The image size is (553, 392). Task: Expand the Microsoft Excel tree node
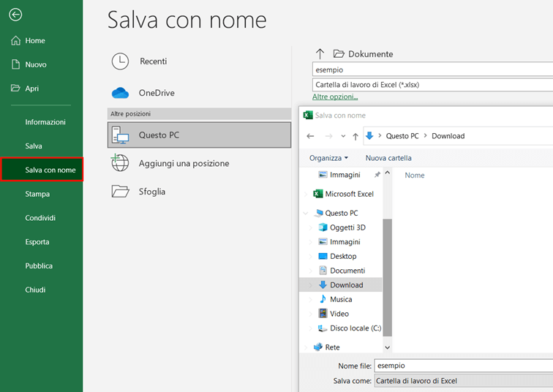[x=306, y=194]
